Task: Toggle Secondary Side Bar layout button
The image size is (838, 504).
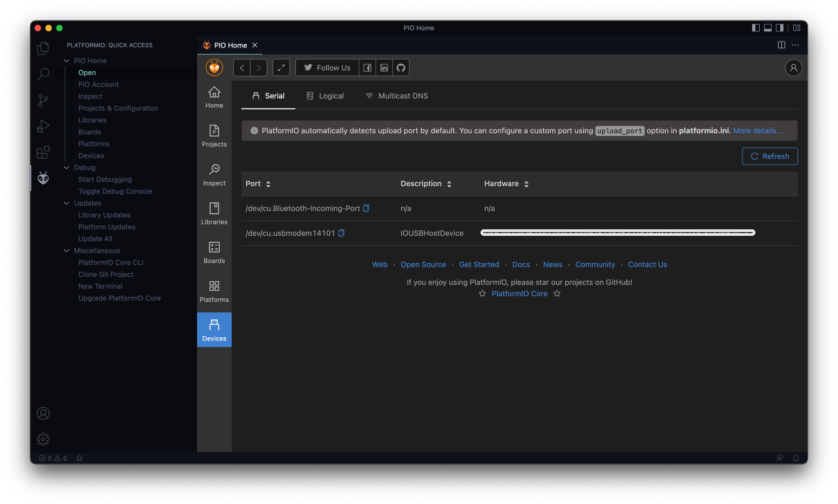Action: 780,28
